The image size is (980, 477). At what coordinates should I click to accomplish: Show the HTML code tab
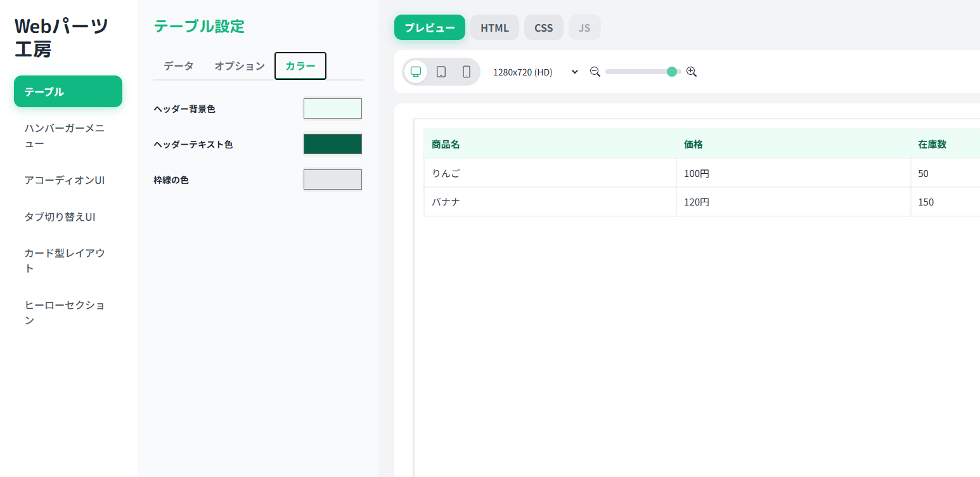[x=494, y=28]
